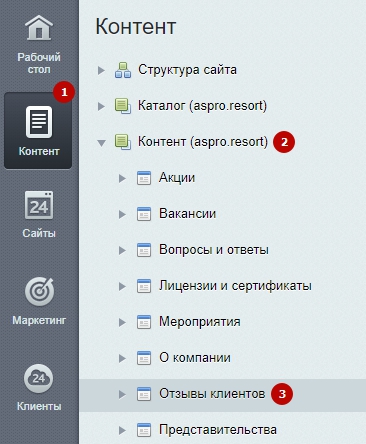This screenshot has width=366, height=444.
Task: Click the О компании list icon
Action: (144, 358)
